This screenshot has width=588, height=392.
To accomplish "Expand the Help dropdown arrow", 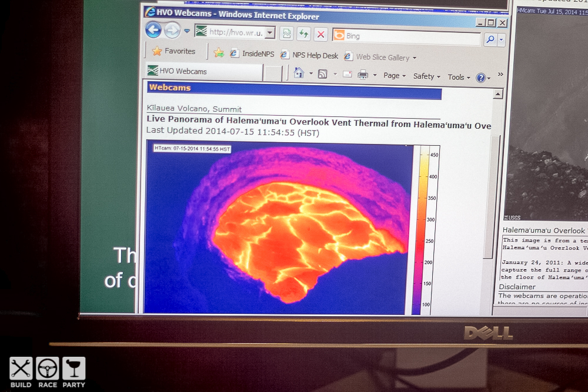I will 489,78.
